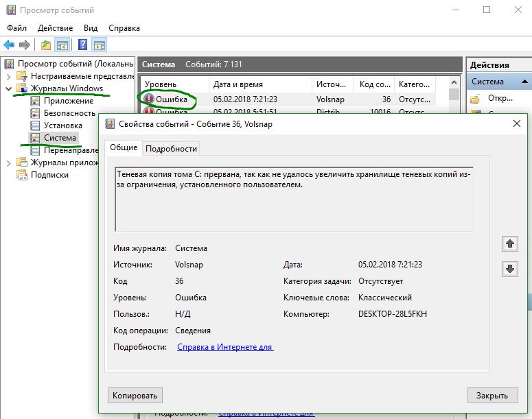This screenshot has width=532, height=419.
Task: Select the Перенаправленные события log
Action: coord(71,150)
